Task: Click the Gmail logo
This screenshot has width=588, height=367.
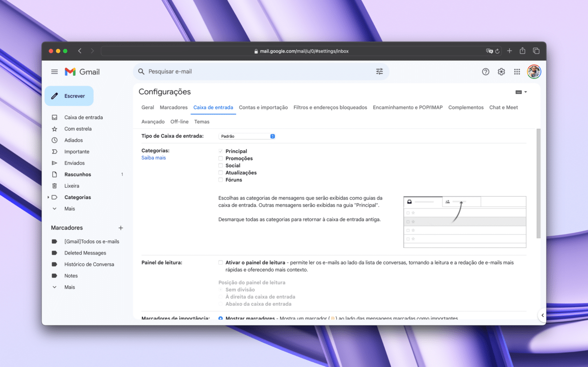Action: [x=82, y=72]
